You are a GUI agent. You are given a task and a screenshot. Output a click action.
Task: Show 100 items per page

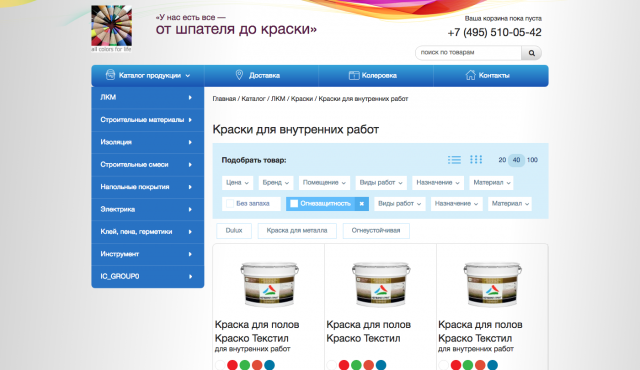(532, 160)
